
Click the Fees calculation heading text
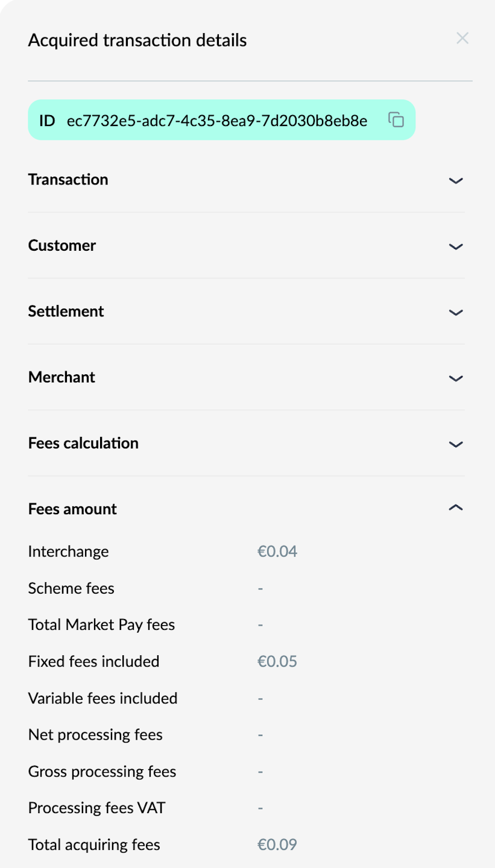(x=83, y=443)
